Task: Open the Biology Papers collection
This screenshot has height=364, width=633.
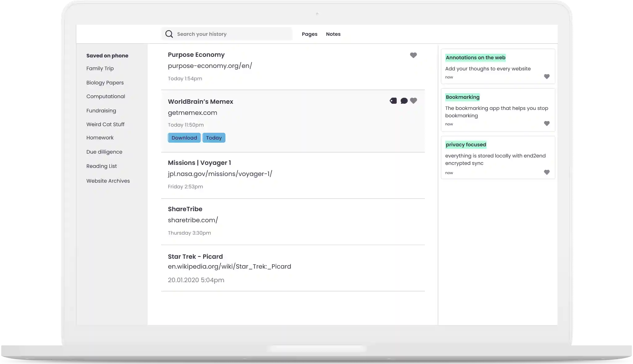Action: click(105, 83)
